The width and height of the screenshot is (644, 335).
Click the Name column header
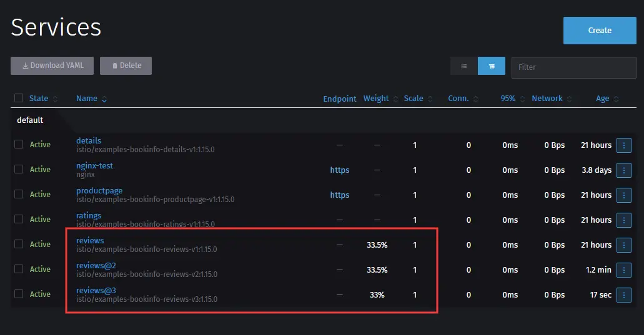click(87, 99)
